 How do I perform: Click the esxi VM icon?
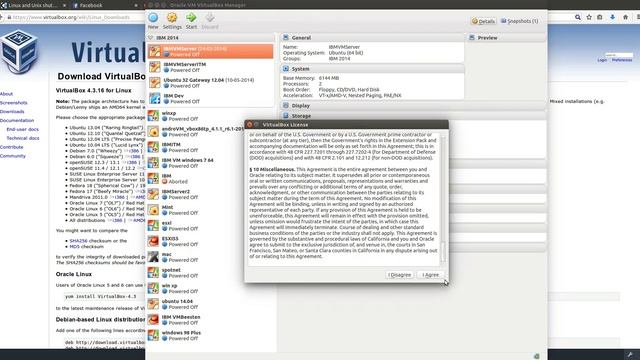click(x=153, y=226)
